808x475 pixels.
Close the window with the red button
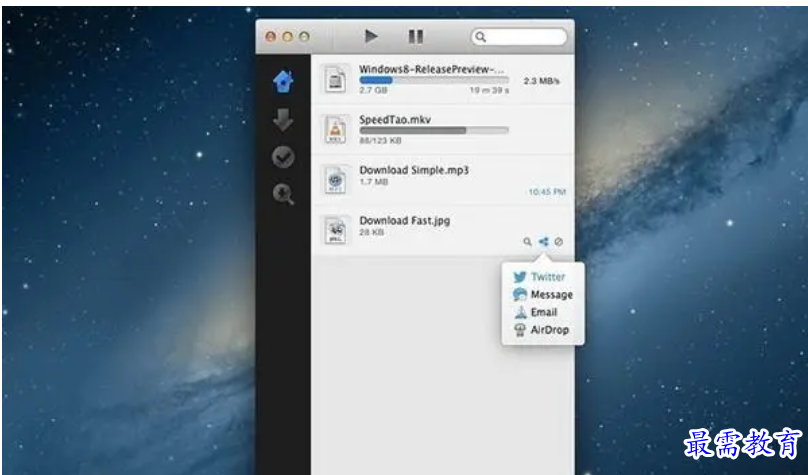[x=271, y=37]
